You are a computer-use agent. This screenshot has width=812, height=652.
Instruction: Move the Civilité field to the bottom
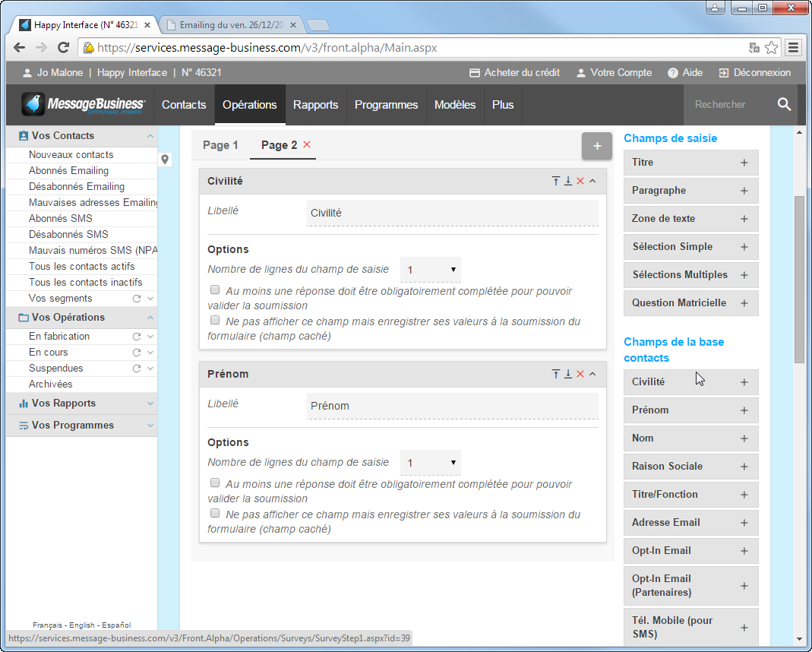coord(568,181)
